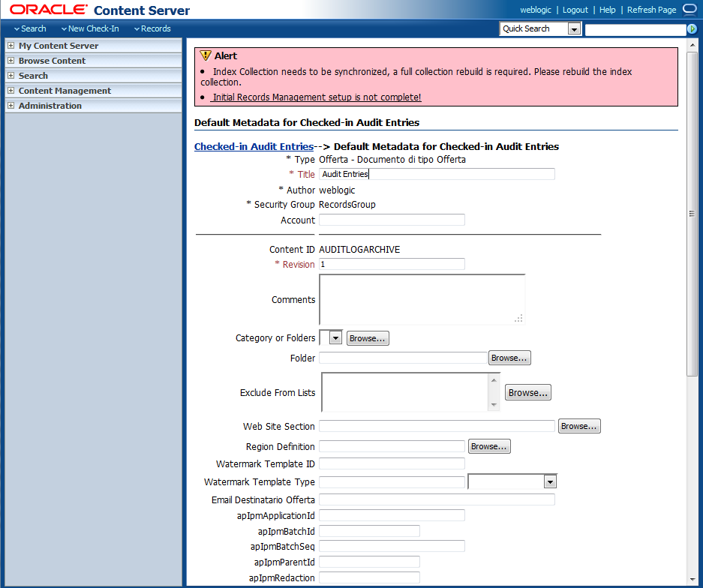Open the Category or Folders dropdown

point(336,337)
